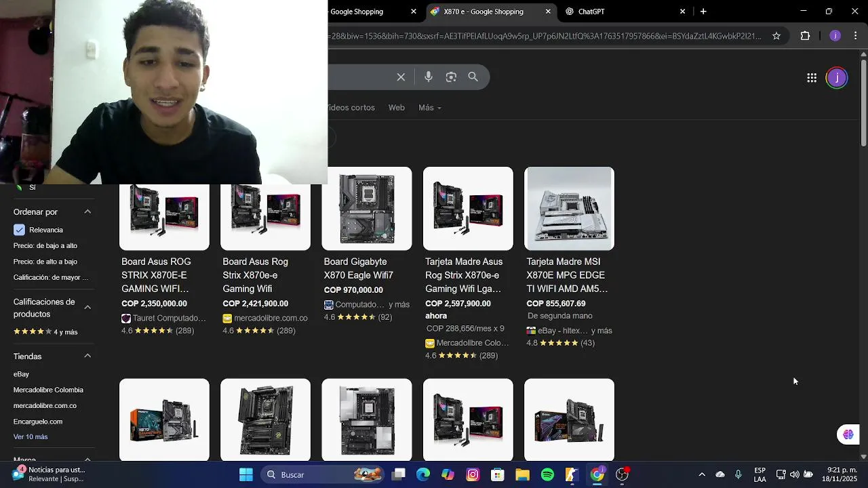This screenshot has height=488, width=868.
Task: Click the Gigabyte X870 Eagle motherboard image
Action: click(x=366, y=209)
